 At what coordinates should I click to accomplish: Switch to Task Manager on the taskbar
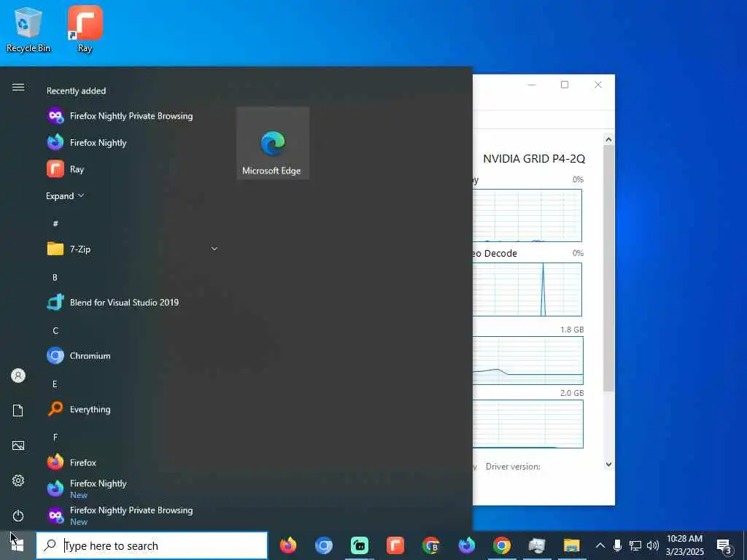[537, 545]
